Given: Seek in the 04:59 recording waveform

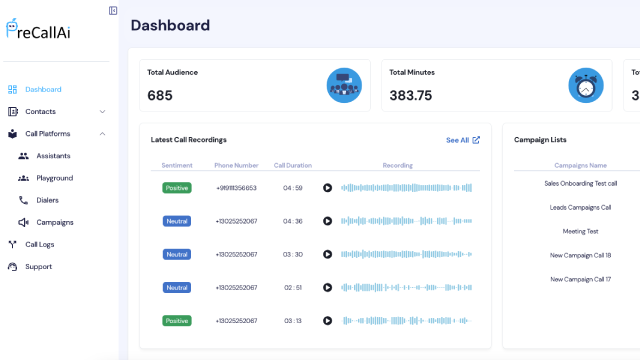Looking at the screenshot, I should [x=407, y=188].
